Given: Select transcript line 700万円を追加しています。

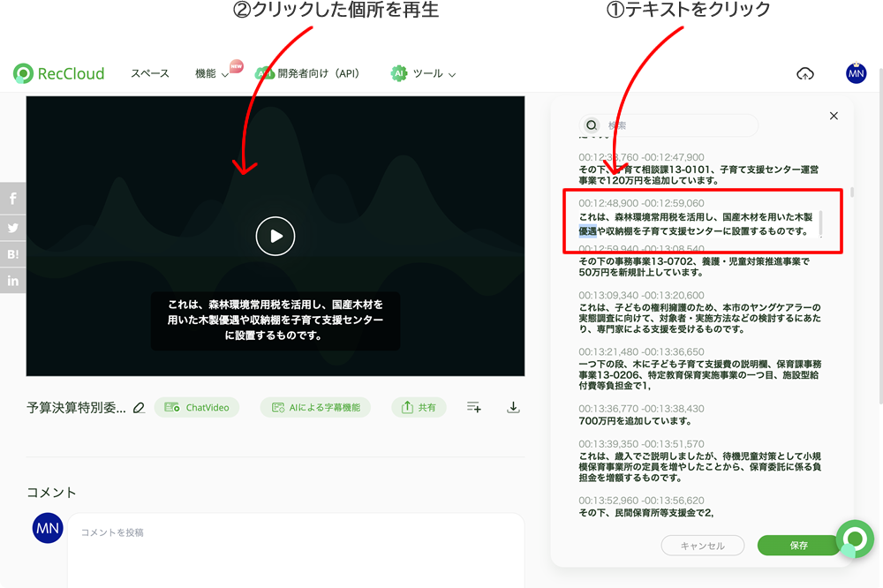Looking at the screenshot, I should pos(635,421).
